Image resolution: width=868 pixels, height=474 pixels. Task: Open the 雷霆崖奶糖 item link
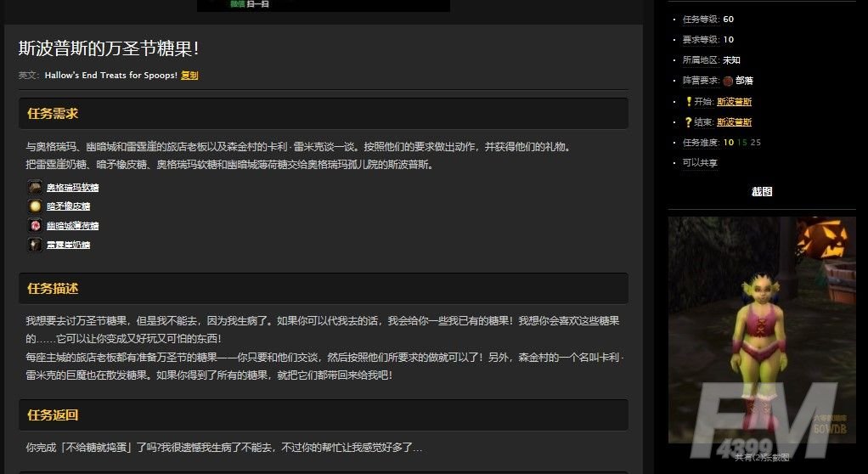68,245
